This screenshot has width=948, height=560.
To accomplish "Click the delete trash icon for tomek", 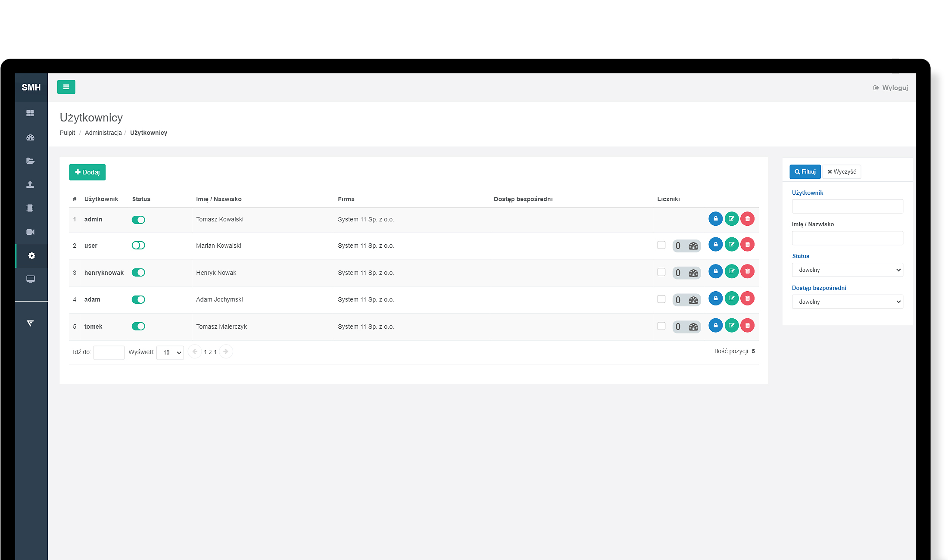I will 747,326.
